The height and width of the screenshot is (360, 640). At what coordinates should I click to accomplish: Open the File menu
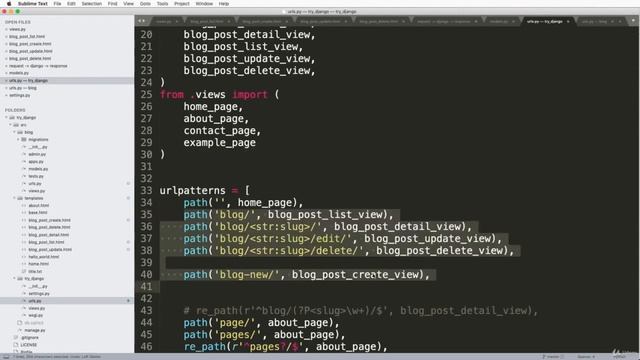(58, 4)
